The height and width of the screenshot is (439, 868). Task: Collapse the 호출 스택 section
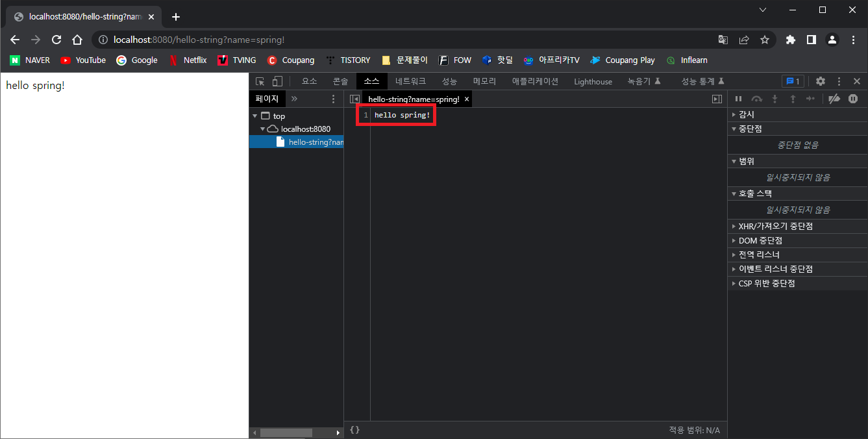click(797, 194)
